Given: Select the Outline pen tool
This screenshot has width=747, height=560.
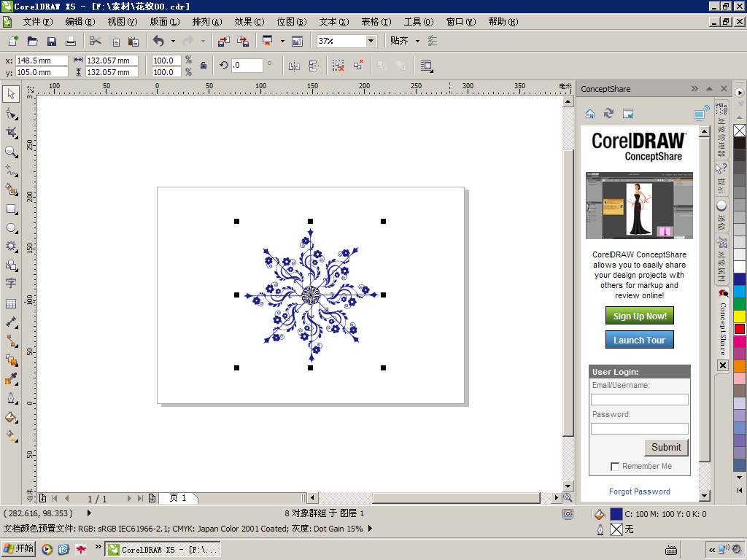Looking at the screenshot, I should (11, 398).
